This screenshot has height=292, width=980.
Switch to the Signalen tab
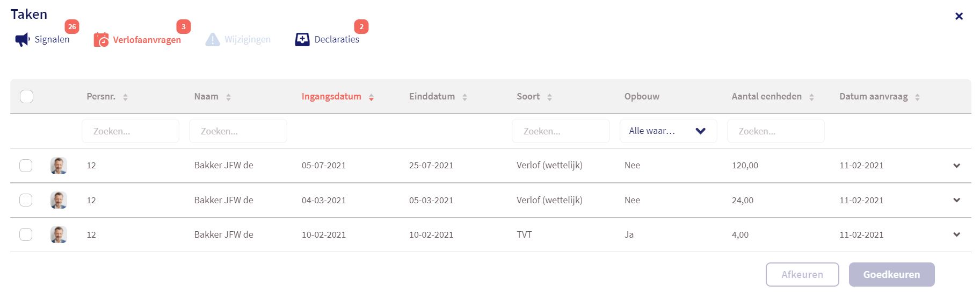(x=52, y=40)
